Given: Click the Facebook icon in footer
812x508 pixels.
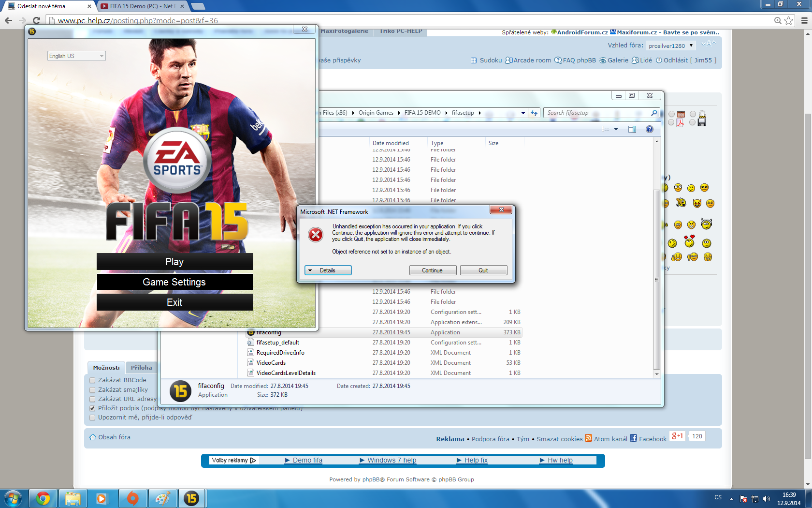Looking at the screenshot, I should coord(633,438).
